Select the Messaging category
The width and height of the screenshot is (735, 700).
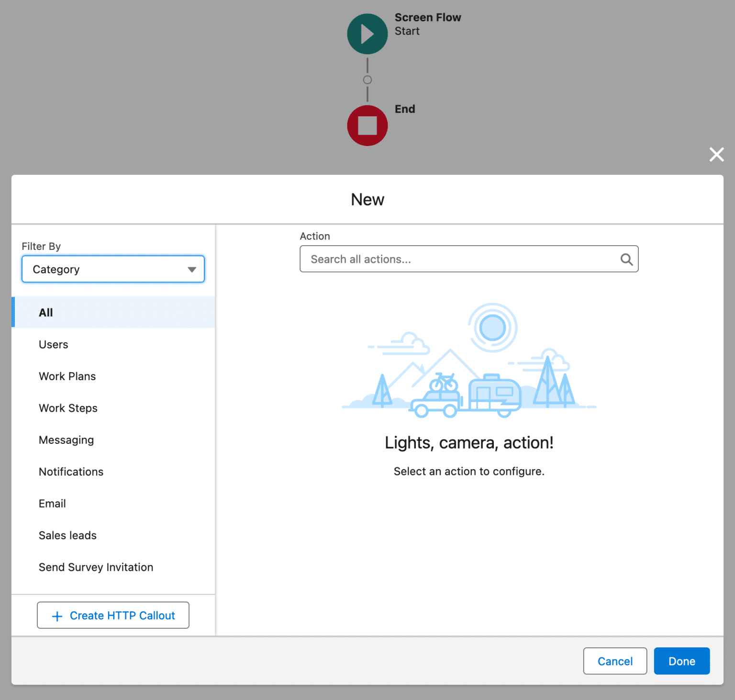[x=66, y=440]
